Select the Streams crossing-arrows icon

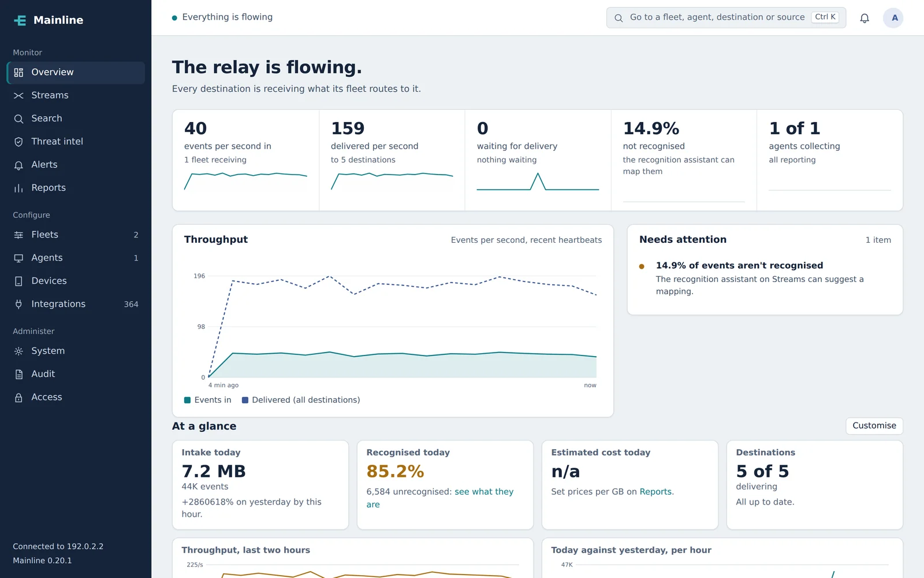[18, 95]
